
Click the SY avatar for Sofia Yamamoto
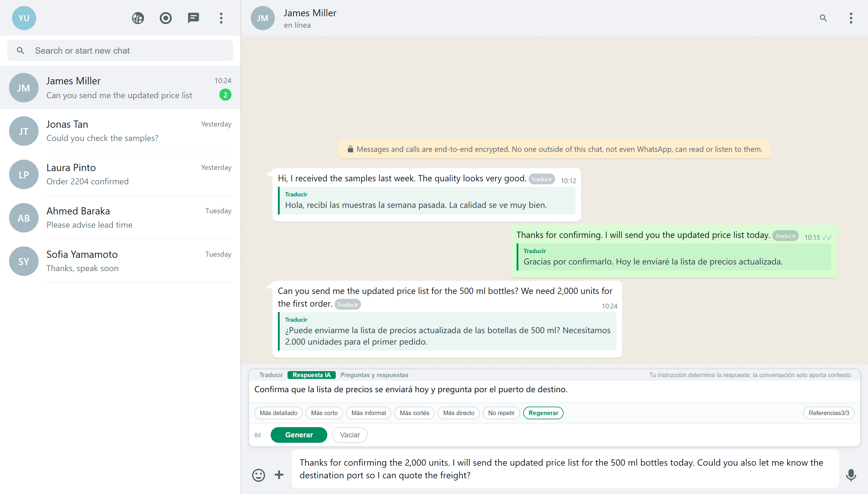tap(24, 261)
